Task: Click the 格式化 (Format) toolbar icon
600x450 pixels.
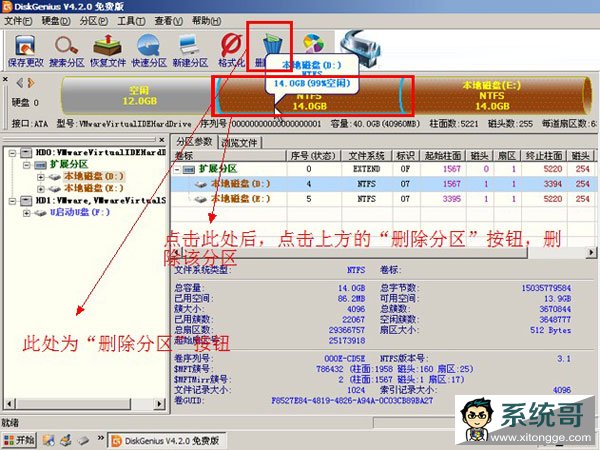Action: click(231, 51)
